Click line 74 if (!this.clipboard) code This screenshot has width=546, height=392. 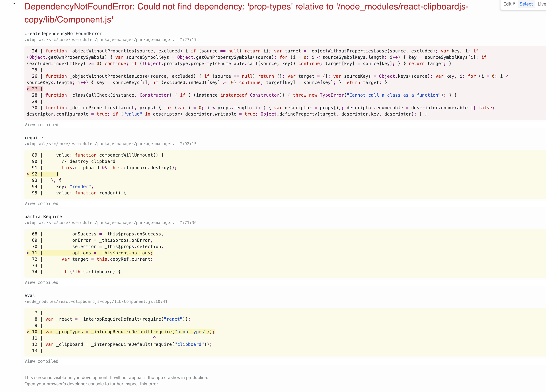pyautogui.click(x=91, y=272)
